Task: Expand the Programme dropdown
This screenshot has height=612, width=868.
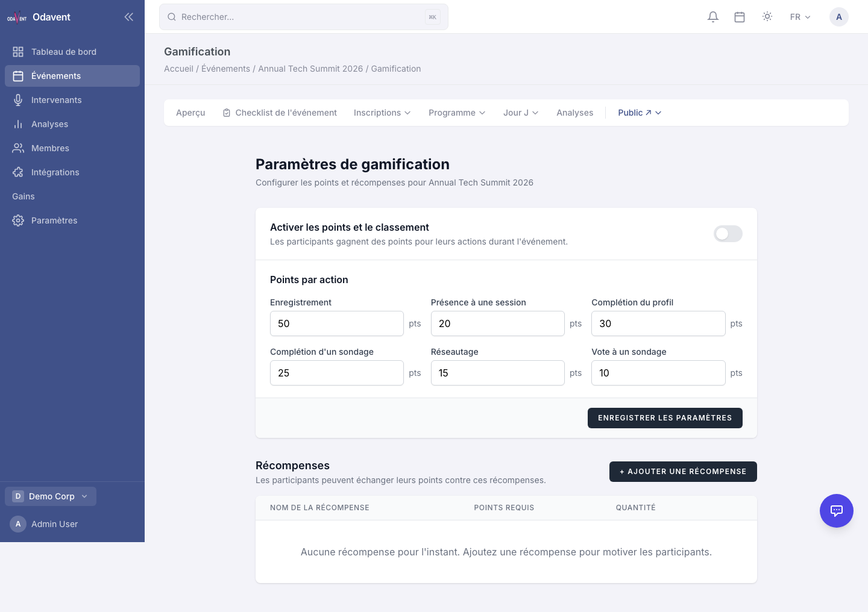Action: (457, 113)
